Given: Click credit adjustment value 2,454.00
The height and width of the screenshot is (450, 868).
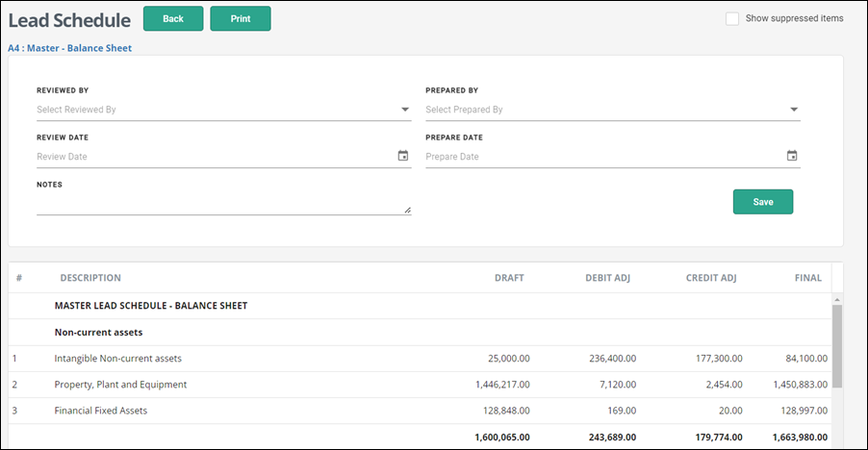Looking at the screenshot, I should pos(724,385).
